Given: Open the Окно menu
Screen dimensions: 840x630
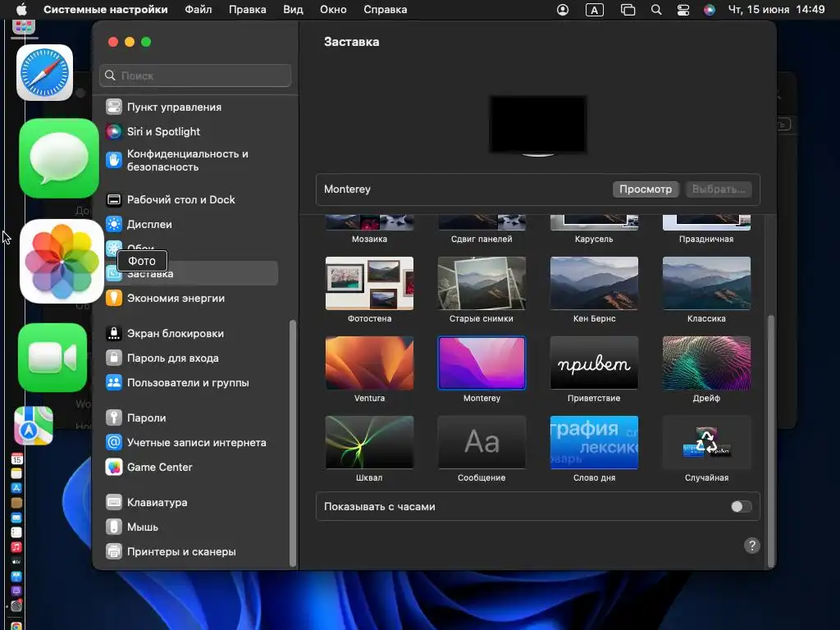Looking at the screenshot, I should [x=333, y=10].
